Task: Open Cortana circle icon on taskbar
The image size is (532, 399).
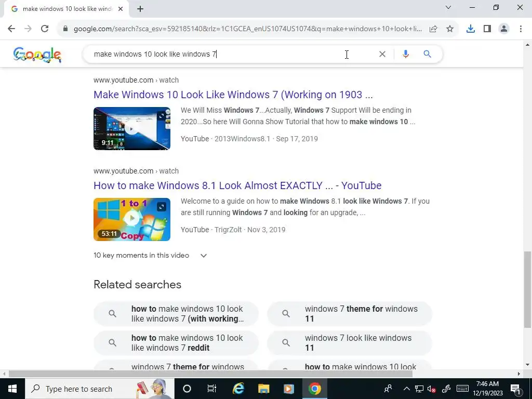Action: click(187, 389)
